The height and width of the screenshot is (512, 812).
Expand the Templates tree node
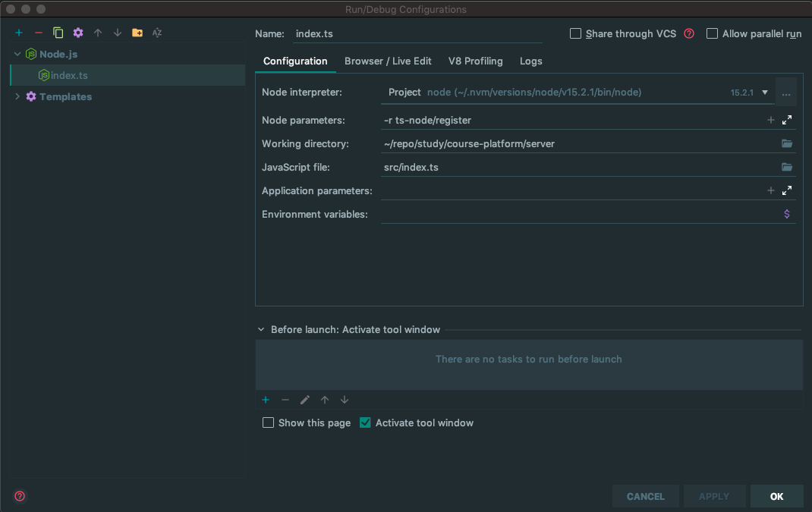tap(18, 96)
